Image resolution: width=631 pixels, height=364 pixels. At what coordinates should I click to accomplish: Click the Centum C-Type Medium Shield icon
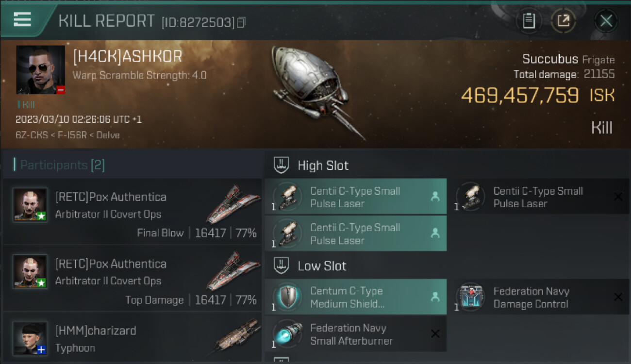click(x=287, y=297)
